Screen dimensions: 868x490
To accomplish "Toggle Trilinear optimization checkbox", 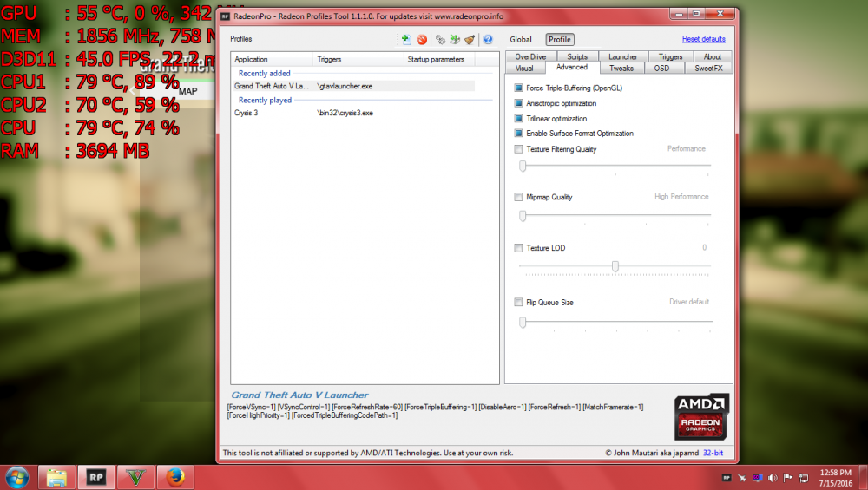I will coord(519,118).
